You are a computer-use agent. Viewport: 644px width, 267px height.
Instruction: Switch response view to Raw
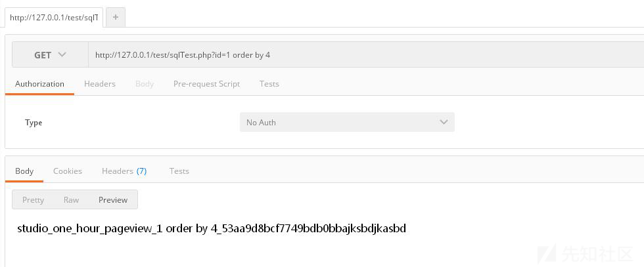click(71, 199)
